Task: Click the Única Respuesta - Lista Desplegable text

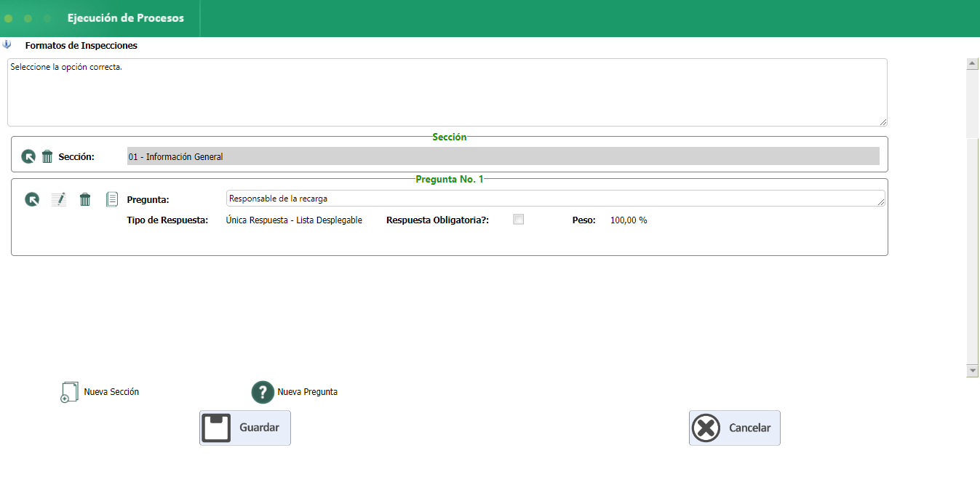Action: coord(294,220)
